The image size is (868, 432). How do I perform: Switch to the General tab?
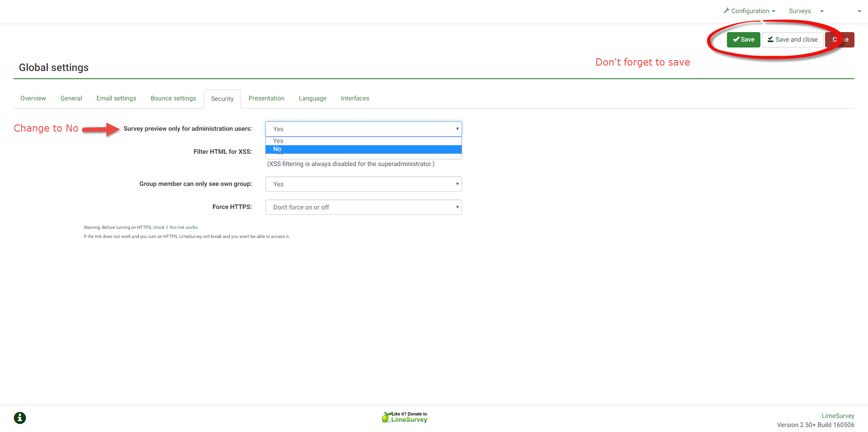pos(71,98)
